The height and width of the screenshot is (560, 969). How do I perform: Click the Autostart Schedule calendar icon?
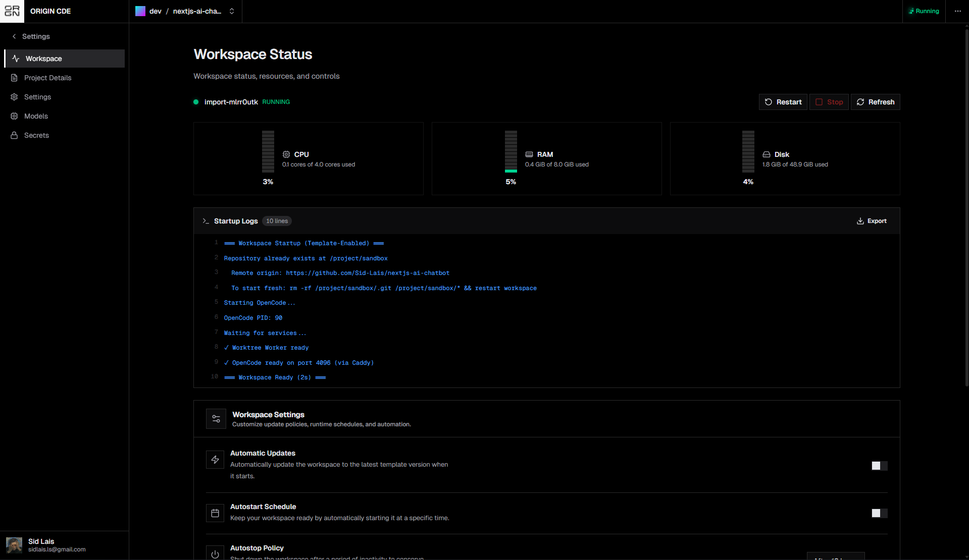point(215,513)
